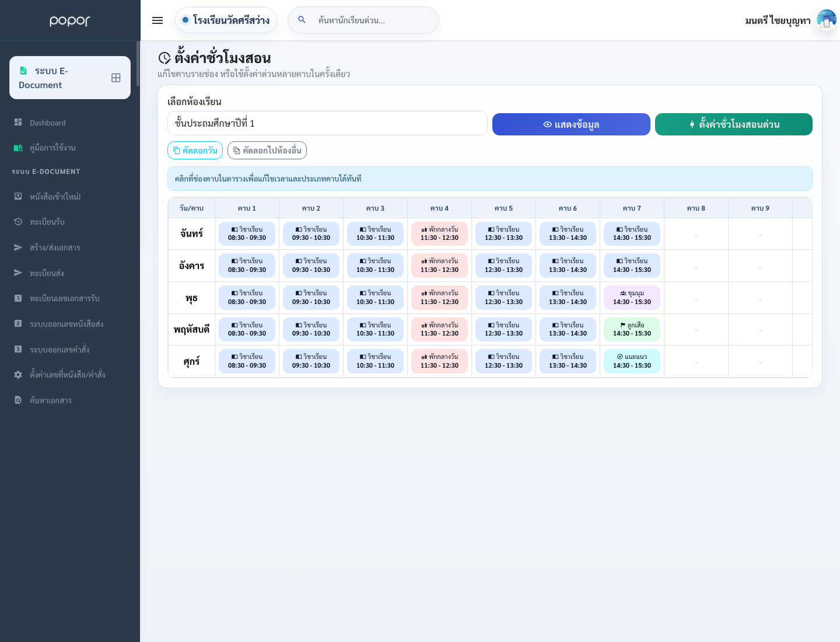Select Wednesday คาบ 7 ชุมนุม purple cell
The width and height of the screenshot is (840, 642).
pos(632,298)
